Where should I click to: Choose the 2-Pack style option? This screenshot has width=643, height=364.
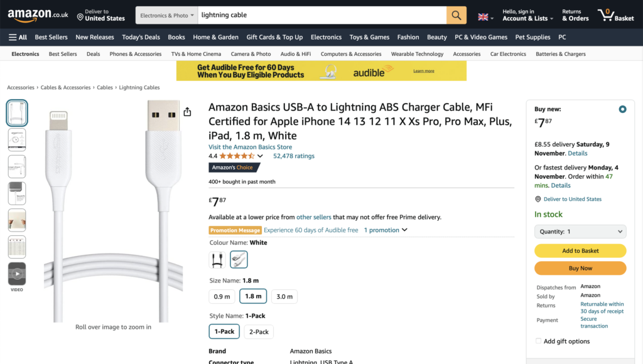pyautogui.click(x=259, y=332)
